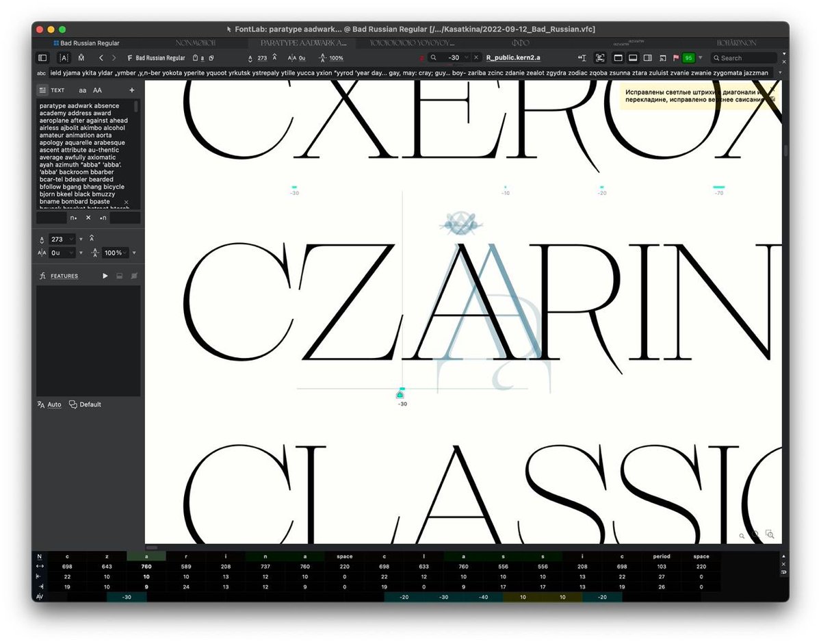This screenshot has width=821, height=644.
Task: Run features with the play icon
Action: [105, 276]
